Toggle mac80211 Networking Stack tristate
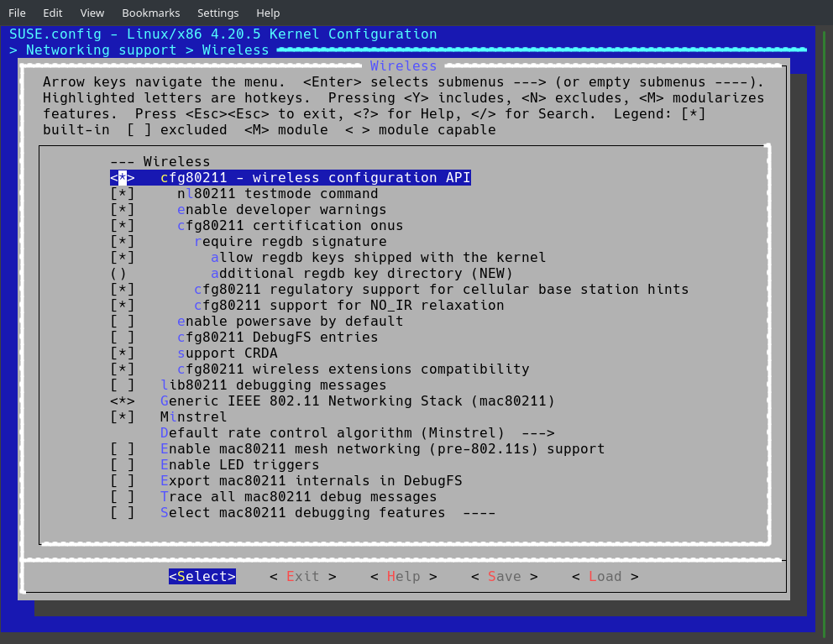 [123, 401]
